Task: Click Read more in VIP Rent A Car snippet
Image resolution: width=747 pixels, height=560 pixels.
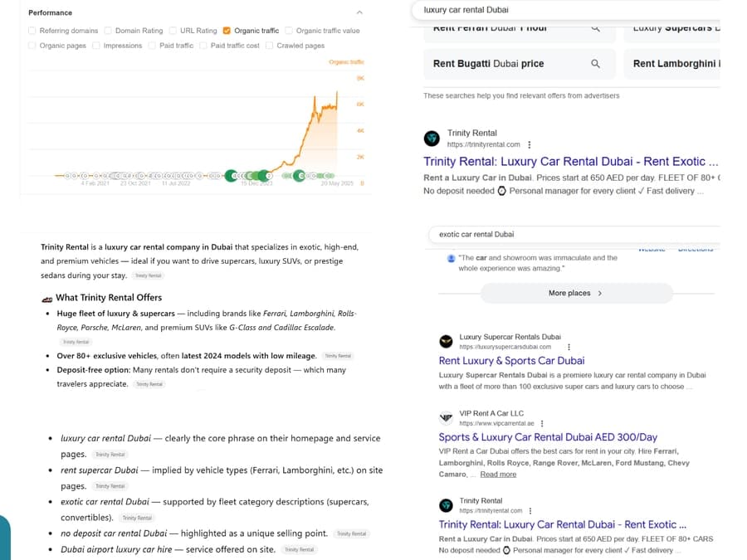Action: (x=498, y=475)
